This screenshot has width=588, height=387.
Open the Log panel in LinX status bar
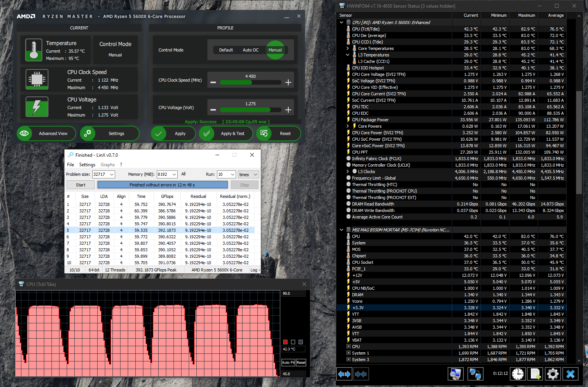coord(255,270)
